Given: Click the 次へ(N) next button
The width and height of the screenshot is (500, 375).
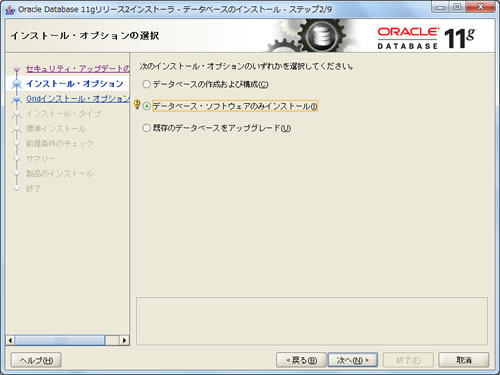Looking at the screenshot, I should coord(353,360).
